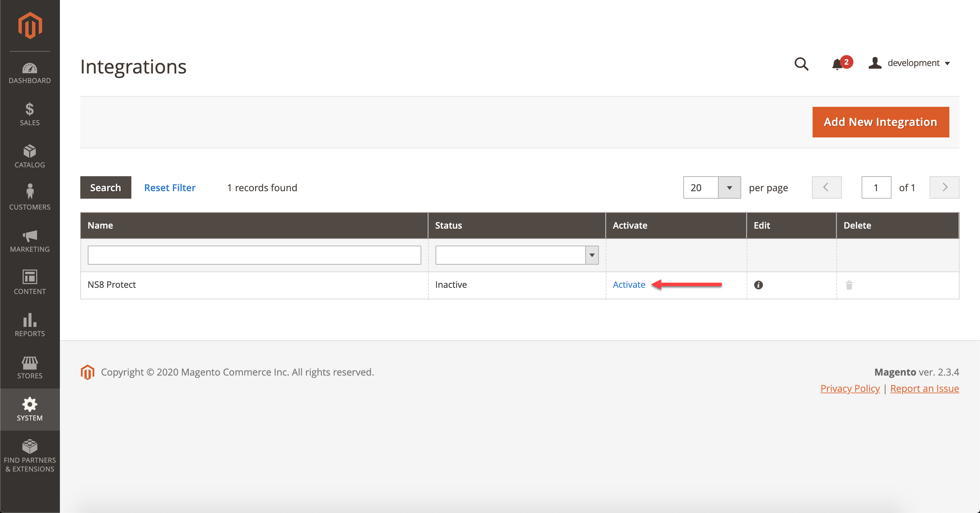Open the Customers sidebar menu
Viewport: 980px width, 513px height.
30,198
